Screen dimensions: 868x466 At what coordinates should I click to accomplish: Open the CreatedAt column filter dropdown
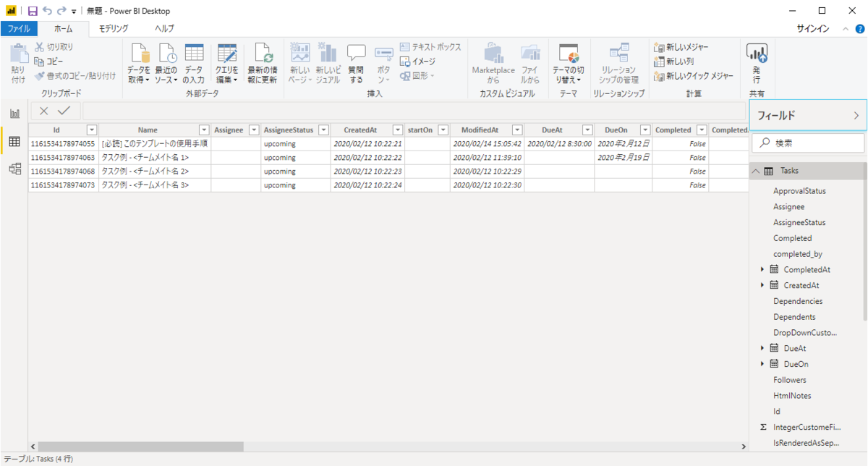(x=397, y=130)
